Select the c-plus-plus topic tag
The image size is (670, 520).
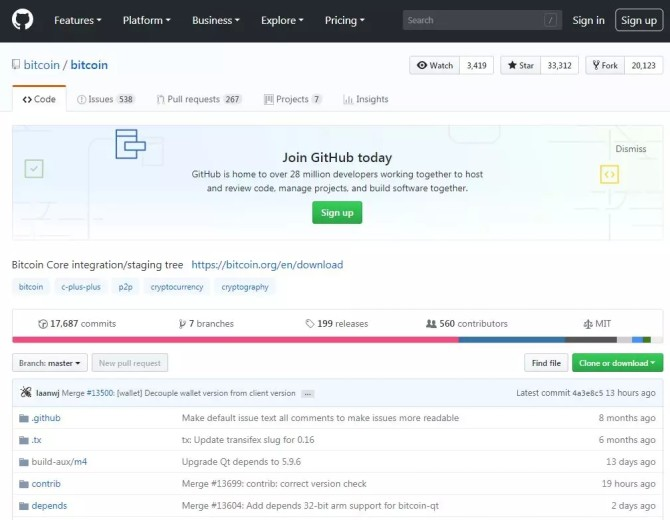click(x=81, y=287)
